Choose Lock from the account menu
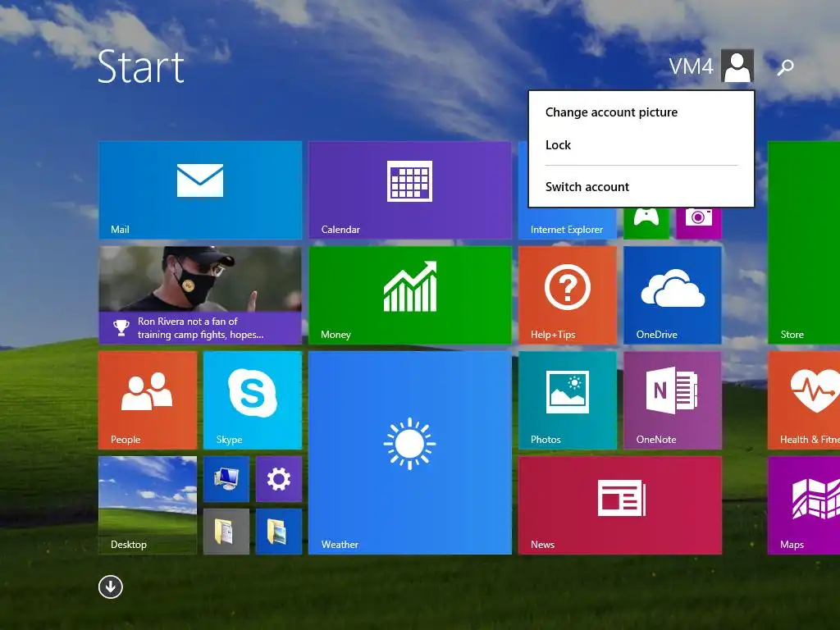Screen dimensions: 840x630 [558, 144]
